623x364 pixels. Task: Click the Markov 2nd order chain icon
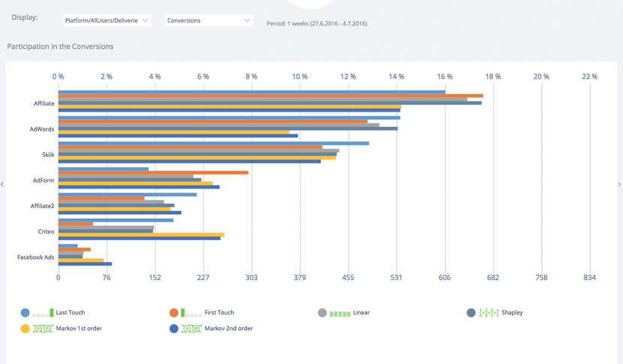[x=191, y=329]
